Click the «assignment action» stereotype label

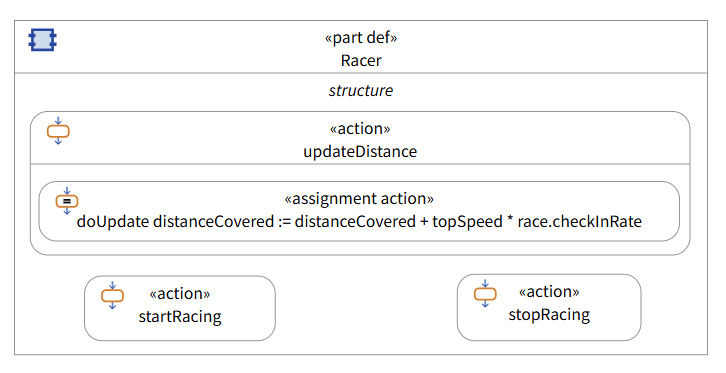tap(359, 199)
